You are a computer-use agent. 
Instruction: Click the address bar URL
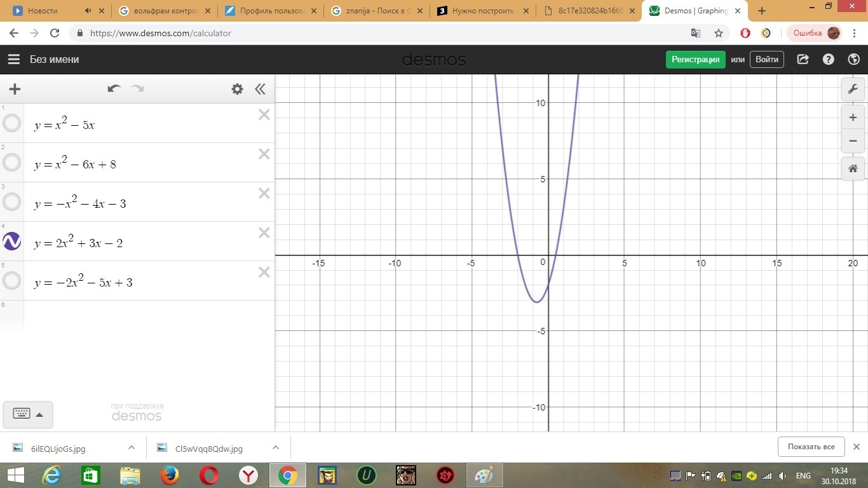tap(161, 33)
